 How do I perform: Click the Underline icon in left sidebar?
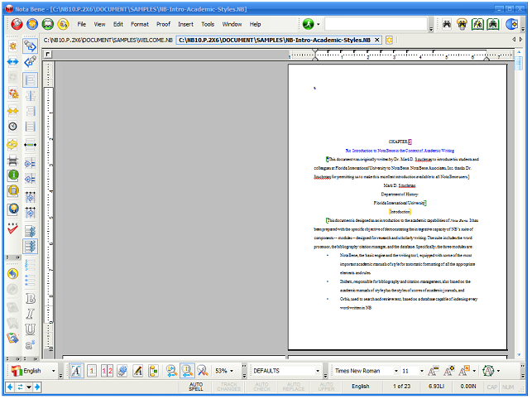(x=31, y=328)
